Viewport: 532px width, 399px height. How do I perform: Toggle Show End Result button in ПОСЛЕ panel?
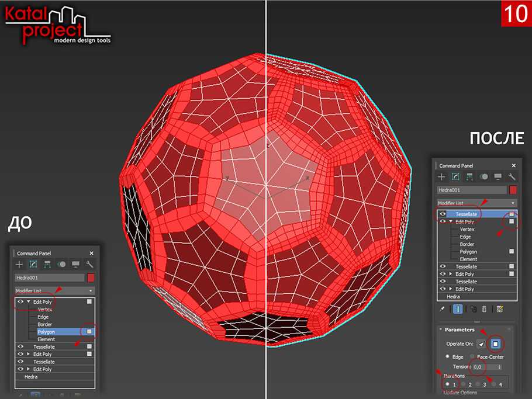coord(458,308)
